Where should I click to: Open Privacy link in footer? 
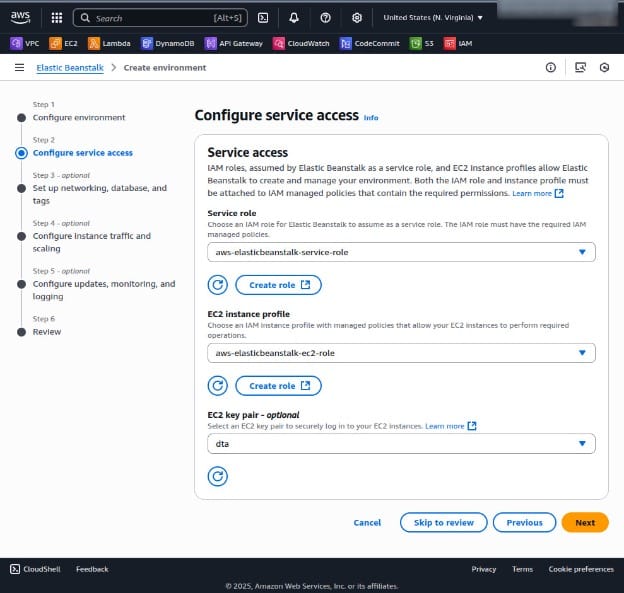(x=484, y=569)
